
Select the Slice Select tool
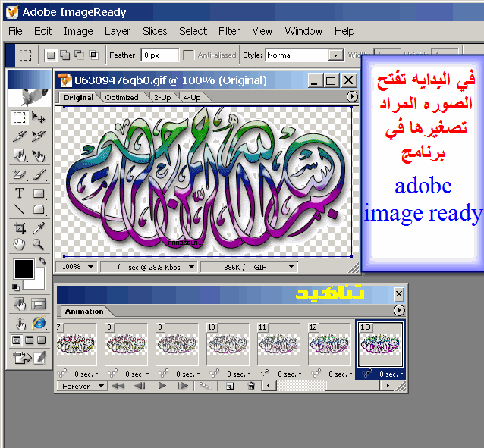[39, 136]
